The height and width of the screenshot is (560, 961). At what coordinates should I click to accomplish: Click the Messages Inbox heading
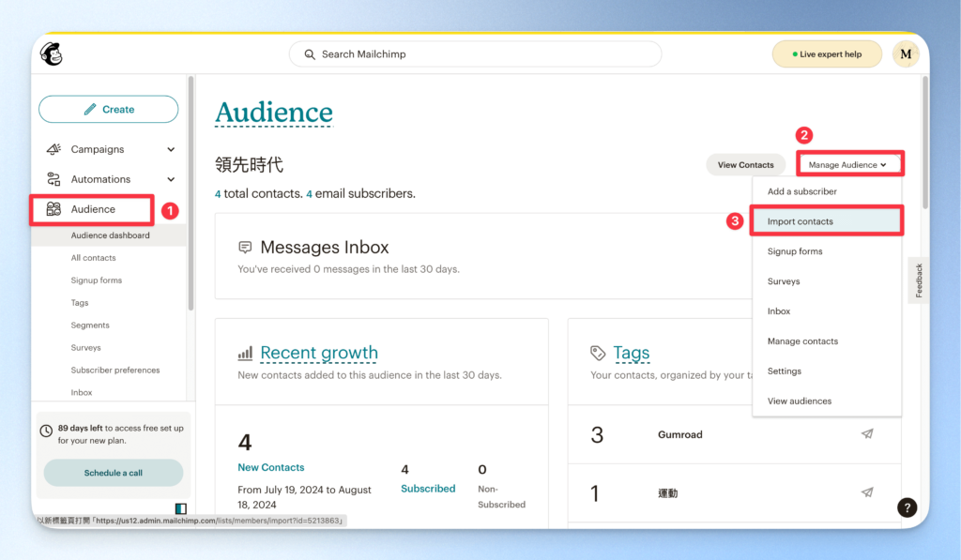325,247
